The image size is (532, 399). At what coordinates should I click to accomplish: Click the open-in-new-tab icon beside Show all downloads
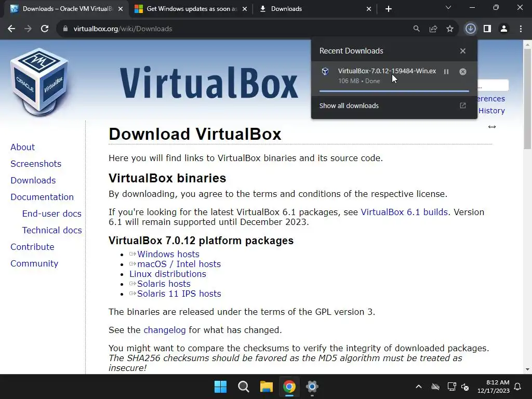[x=463, y=105]
